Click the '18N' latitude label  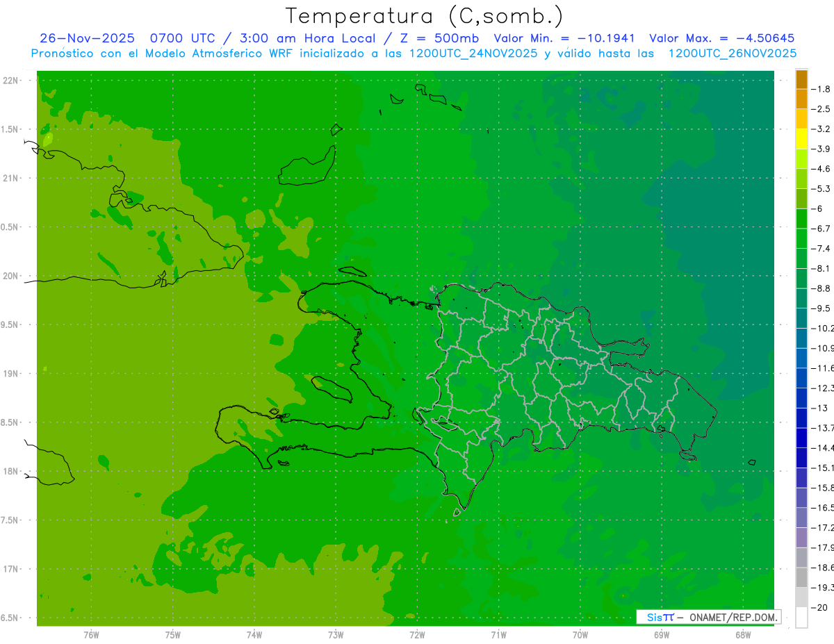pos(10,471)
